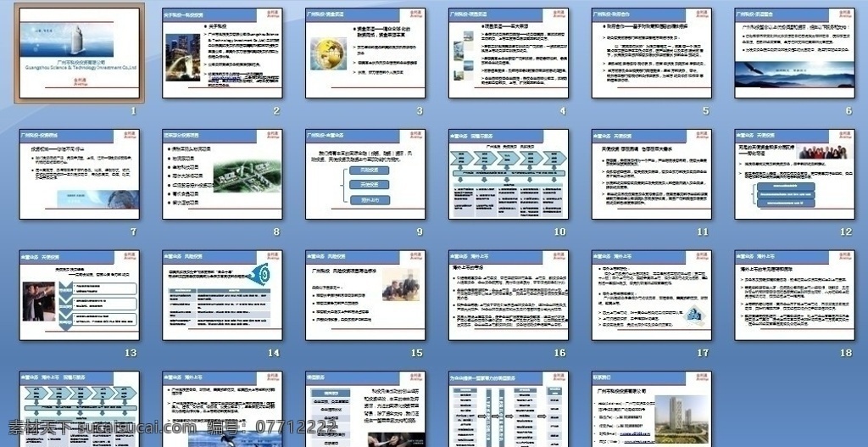Open slide 4 thumbnail in slide sorter
This screenshot has width=868, height=447.
tap(509, 53)
